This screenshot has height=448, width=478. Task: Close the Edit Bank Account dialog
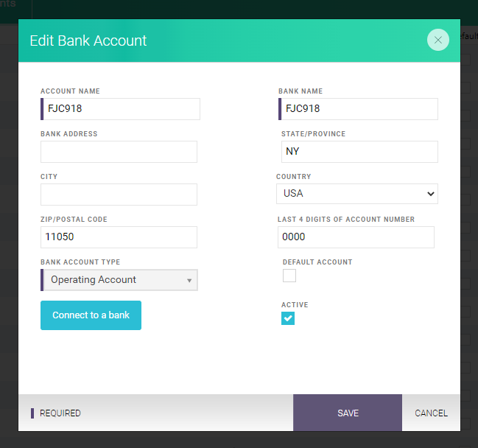437,40
